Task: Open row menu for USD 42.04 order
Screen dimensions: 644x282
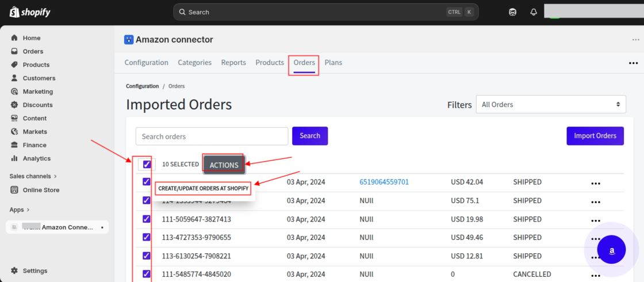Action: pyautogui.click(x=596, y=184)
